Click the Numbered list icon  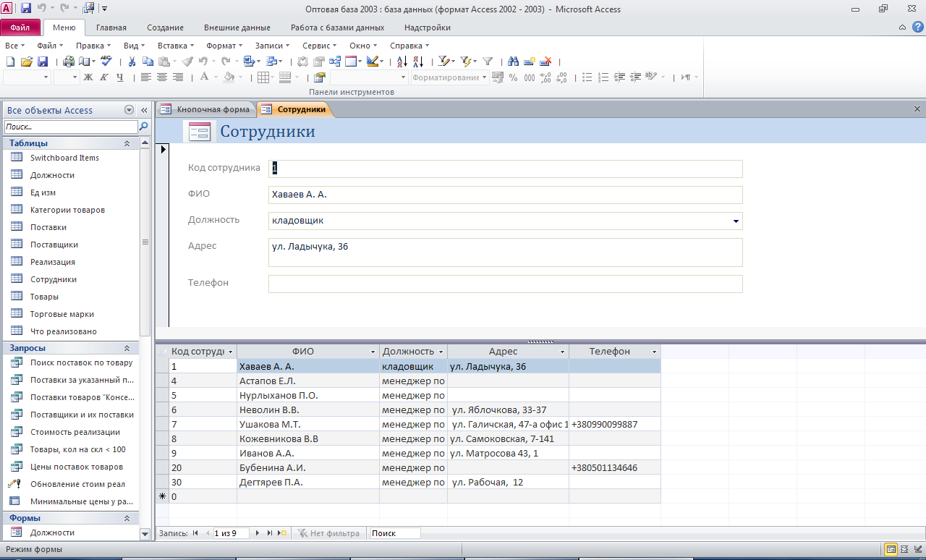point(603,77)
